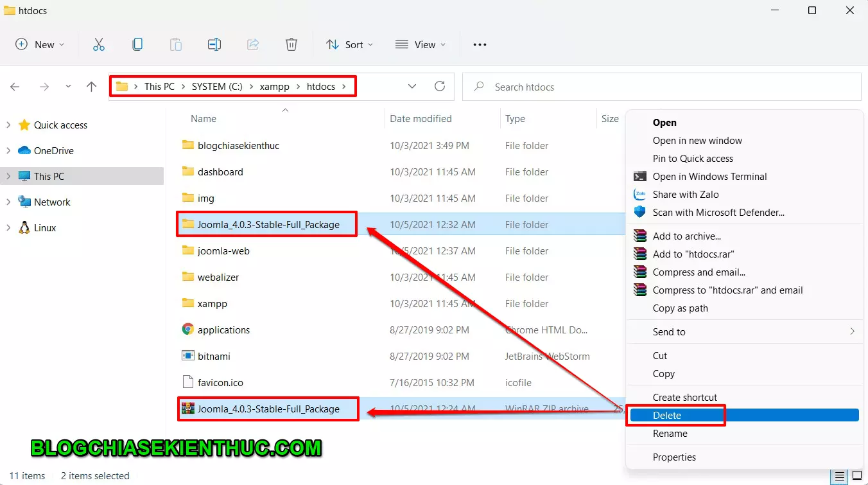Open address bar history dropdown
The width and height of the screenshot is (868, 485).
click(x=412, y=87)
